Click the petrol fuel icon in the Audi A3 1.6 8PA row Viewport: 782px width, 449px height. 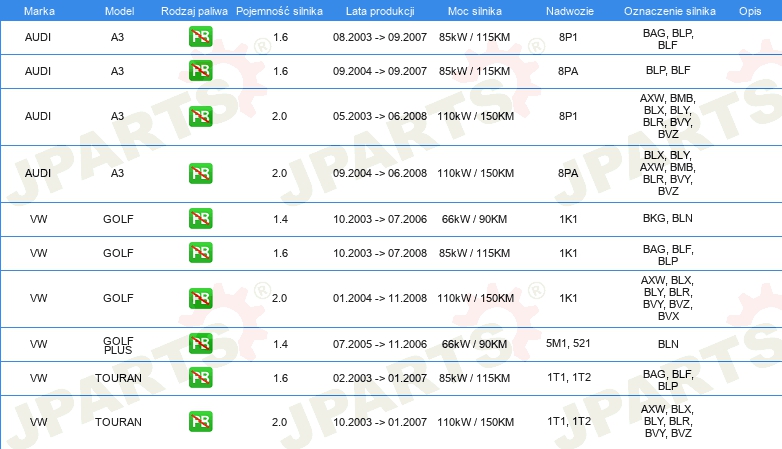click(x=200, y=70)
